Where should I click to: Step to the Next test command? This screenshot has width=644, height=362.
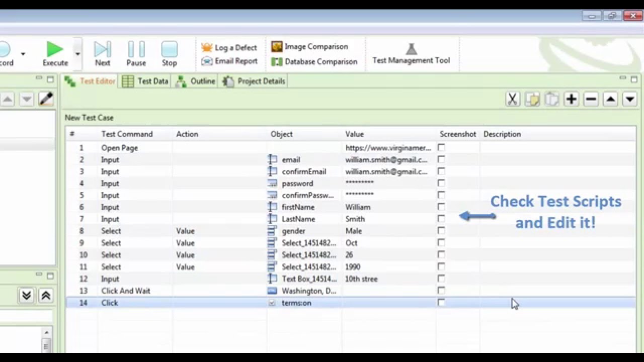click(x=102, y=54)
